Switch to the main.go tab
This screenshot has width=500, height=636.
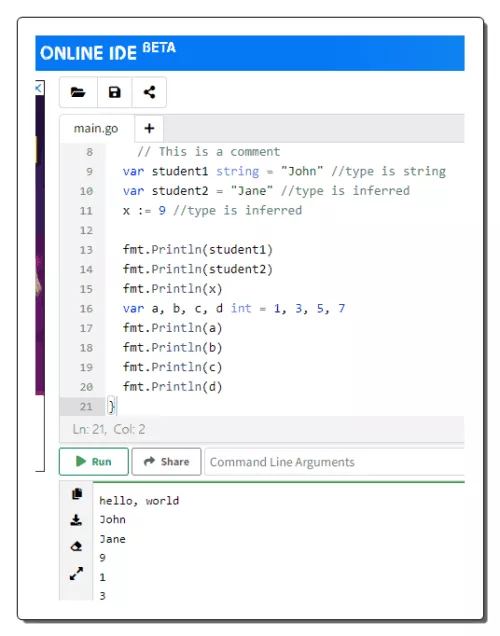(x=96, y=129)
